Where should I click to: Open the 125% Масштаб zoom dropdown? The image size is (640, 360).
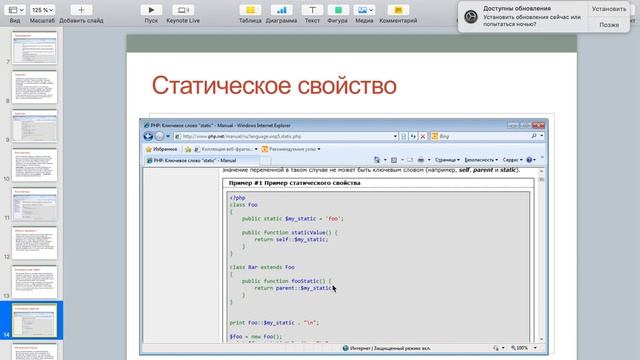click(x=42, y=10)
